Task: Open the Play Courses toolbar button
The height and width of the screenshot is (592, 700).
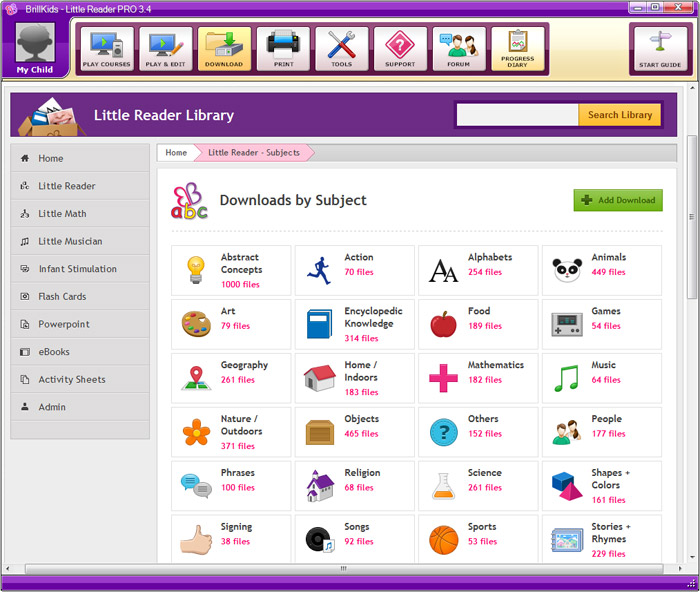Action: point(107,49)
